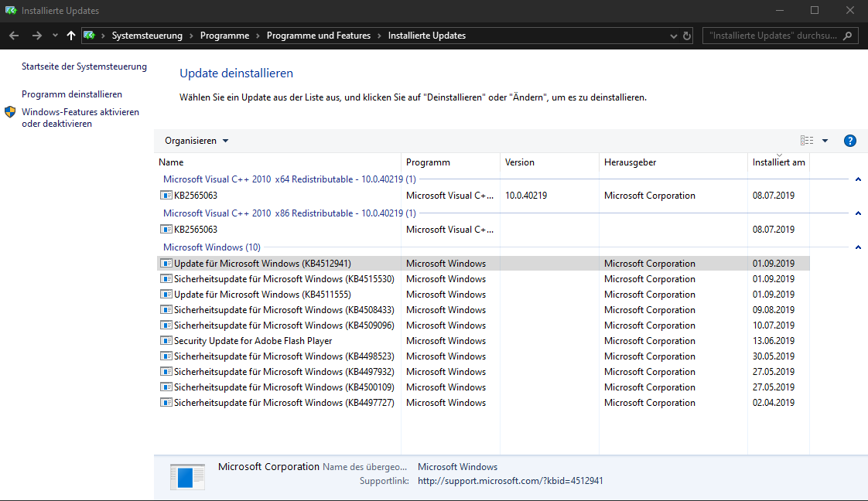This screenshot has width=868, height=501.
Task: Click icon of Sicherheitsupdate KB4498523
Action: pyautogui.click(x=166, y=356)
